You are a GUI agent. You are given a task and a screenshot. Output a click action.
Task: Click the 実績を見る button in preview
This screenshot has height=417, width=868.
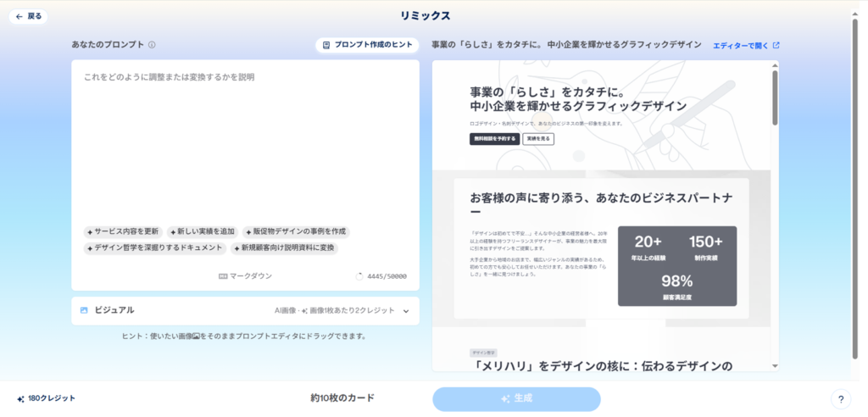(x=538, y=139)
